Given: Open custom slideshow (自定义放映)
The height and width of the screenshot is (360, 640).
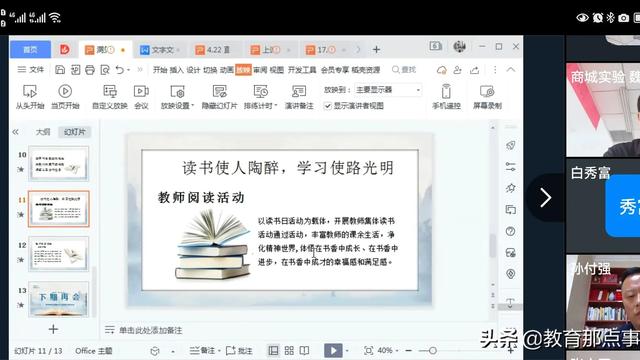Looking at the screenshot, I should 110,97.
